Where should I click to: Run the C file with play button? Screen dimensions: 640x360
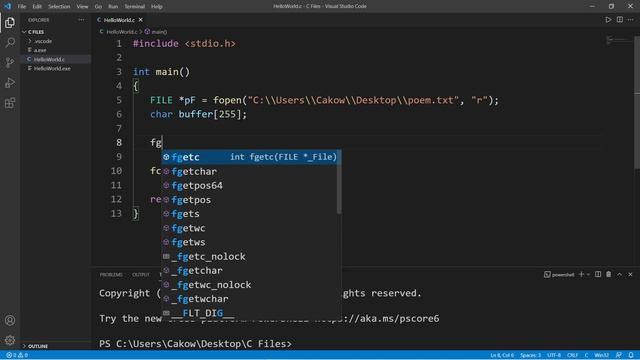(608, 20)
